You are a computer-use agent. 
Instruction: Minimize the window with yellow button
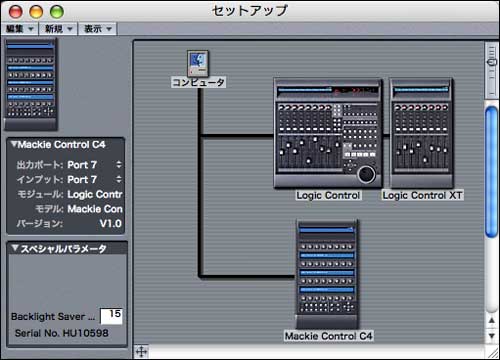pyautogui.click(x=36, y=12)
